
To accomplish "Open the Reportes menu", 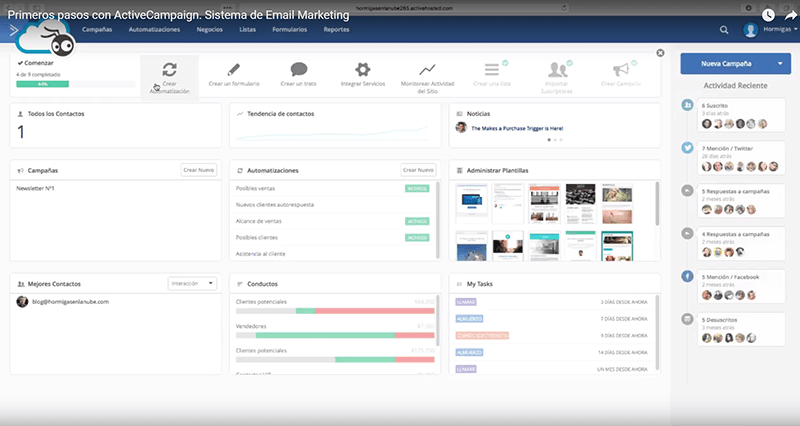I will 336,30.
